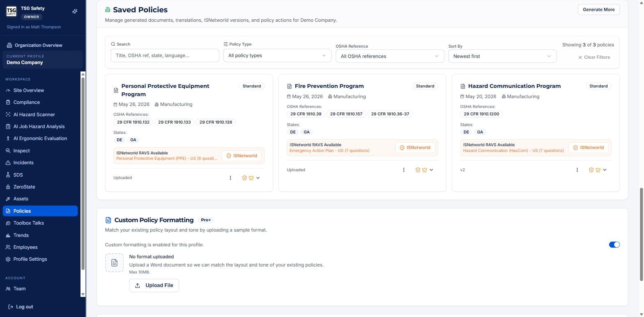This screenshot has width=644, height=317.
Task: Disable the custom formatting toggle
Action: (614, 245)
